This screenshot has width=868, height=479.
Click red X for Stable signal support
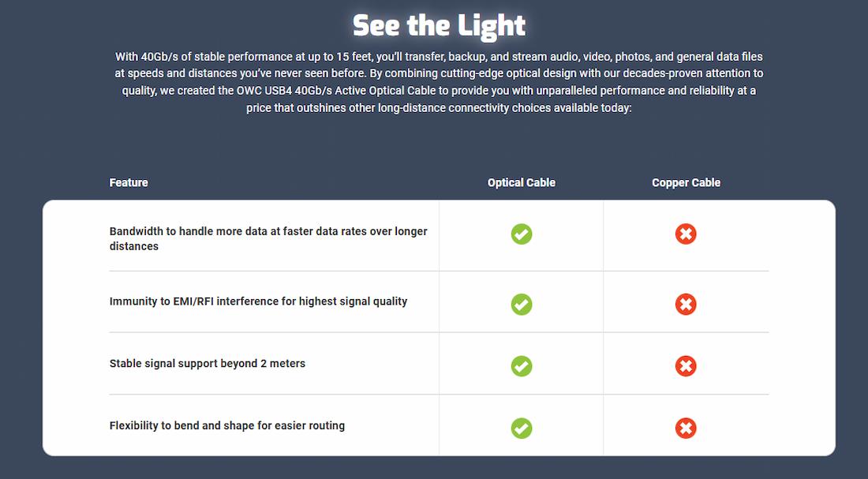tap(686, 366)
